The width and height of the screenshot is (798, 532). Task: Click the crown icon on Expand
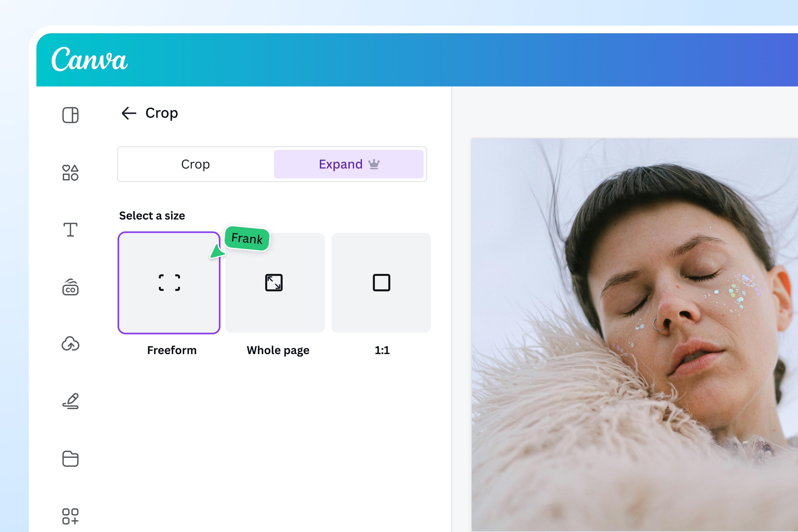374,164
